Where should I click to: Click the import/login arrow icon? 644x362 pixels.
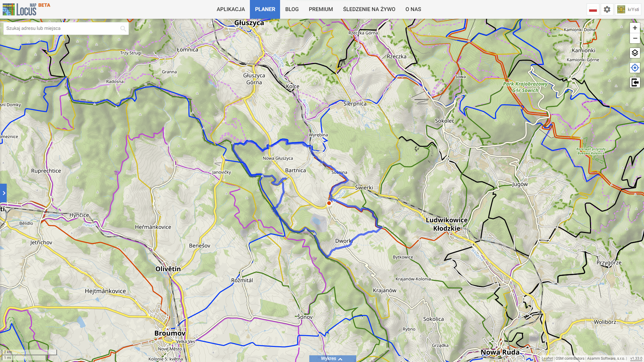[635, 82]
